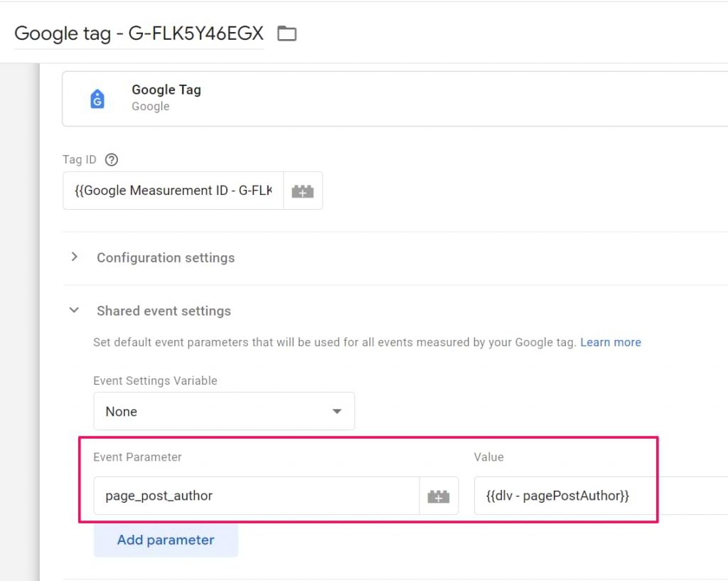Click the Value column label

point(489,457)
